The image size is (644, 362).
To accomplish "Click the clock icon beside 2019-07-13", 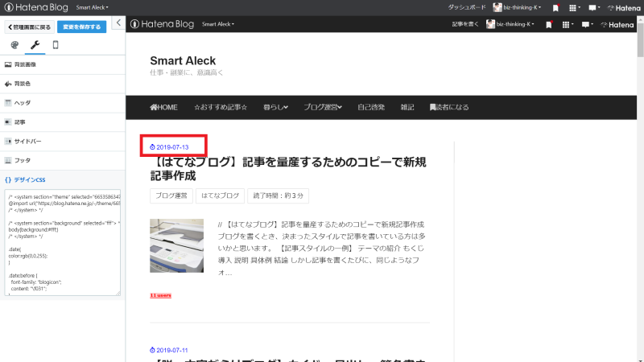I will [x=152, y=147].
